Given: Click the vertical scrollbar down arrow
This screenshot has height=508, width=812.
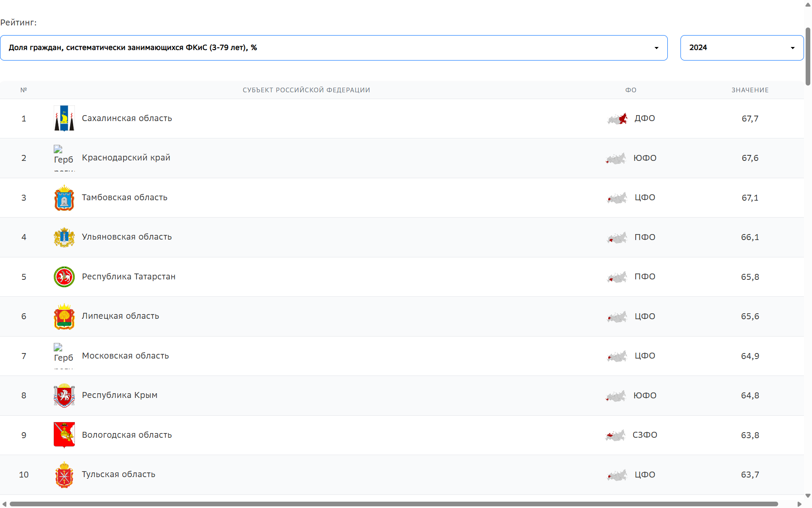Looking at the screenshot, I should (x=808, y=496).
